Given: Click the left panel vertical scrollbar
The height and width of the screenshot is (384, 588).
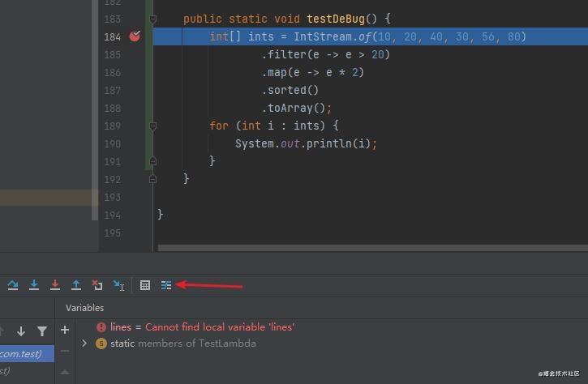Looking at the screenshot, I should [x=95, y=110].
